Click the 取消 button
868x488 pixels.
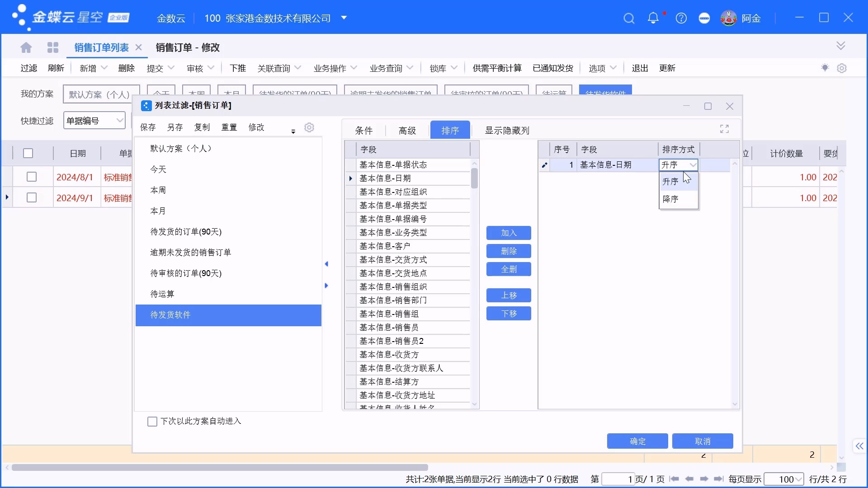(x=703, y=441)
